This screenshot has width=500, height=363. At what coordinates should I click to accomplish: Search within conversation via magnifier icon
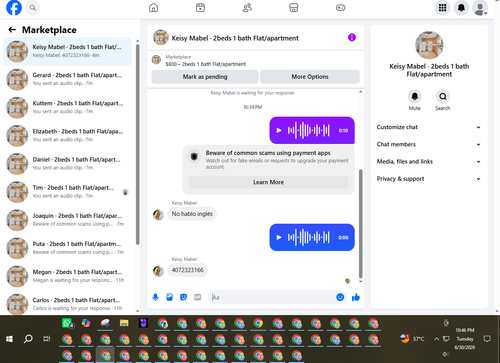(x=443, y=96)
